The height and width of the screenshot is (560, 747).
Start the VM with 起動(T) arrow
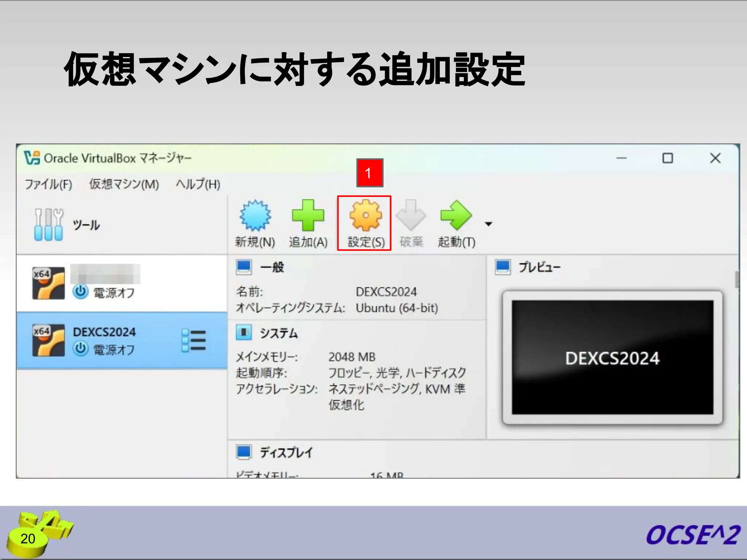[x=456, y=215]
